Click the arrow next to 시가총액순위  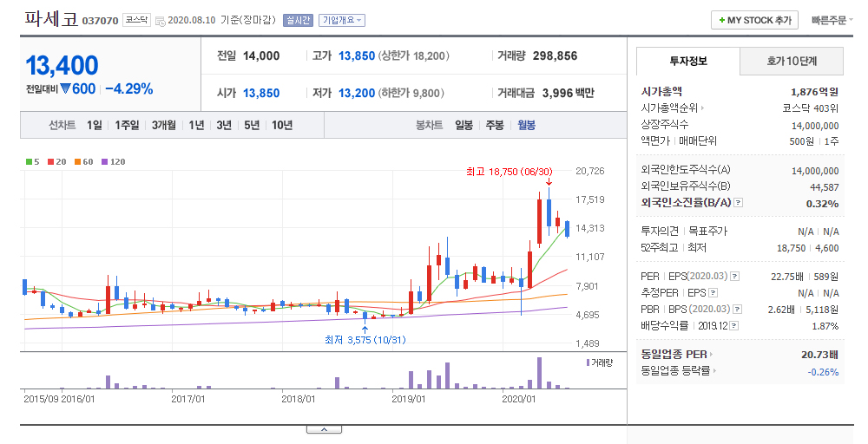pyautogui.click(x=703, y=108)
